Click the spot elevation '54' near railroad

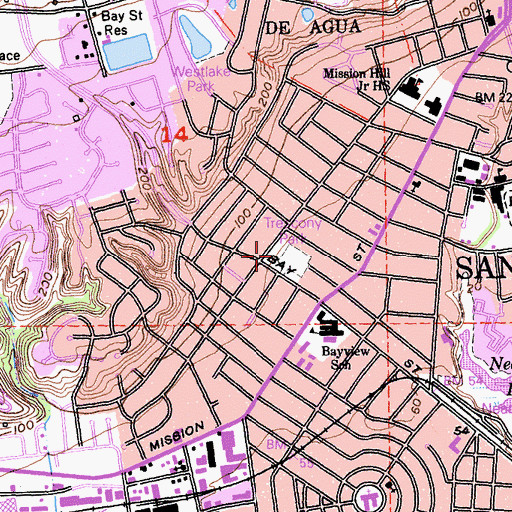tap(462, 431)
